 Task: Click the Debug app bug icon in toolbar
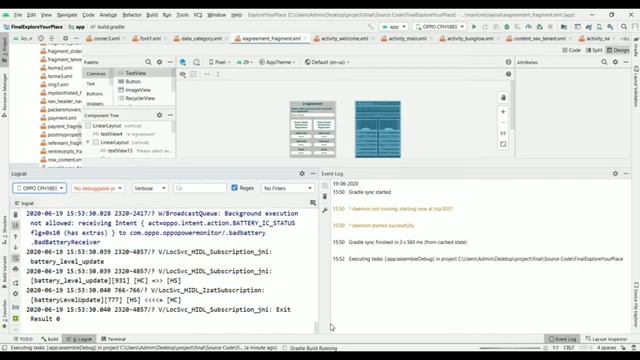tap(507, 27)
